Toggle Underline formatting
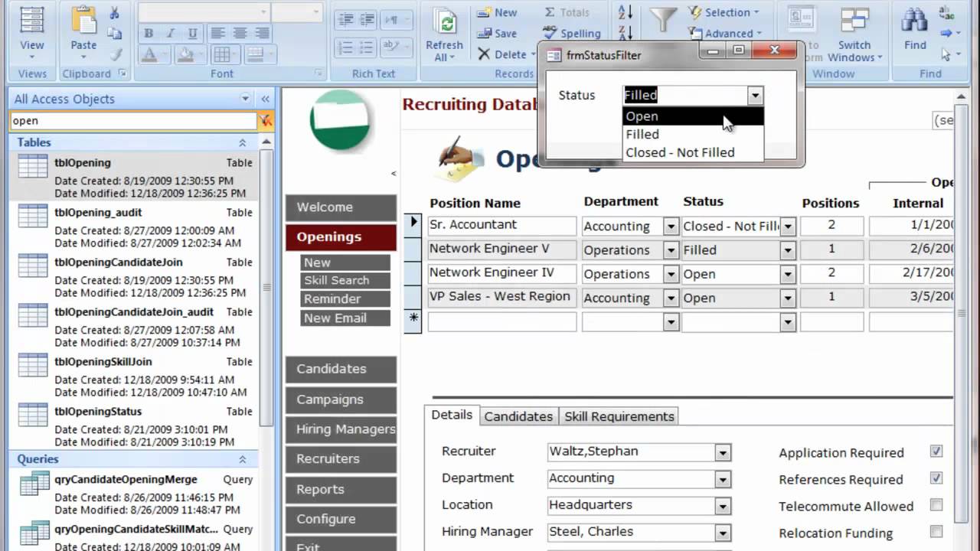The height and width of the screenshot is (551, 980). point(193,33)
